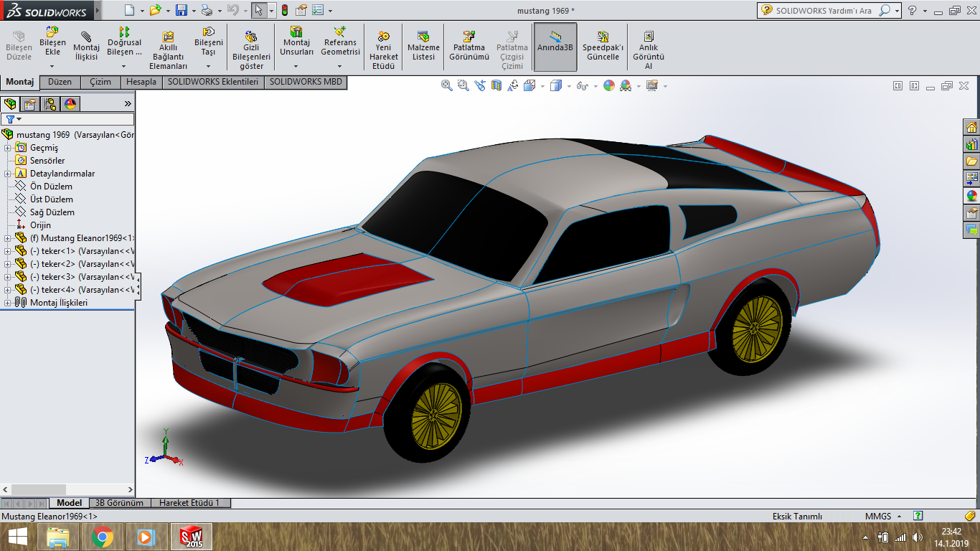Select DisplayManager tab icon
Screen dimensions: 980x551
[x=70, y=104]
